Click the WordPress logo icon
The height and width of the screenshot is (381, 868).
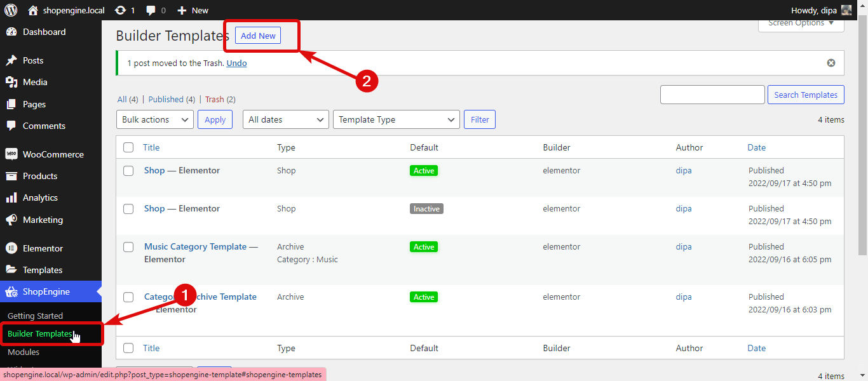click(11, 10)
